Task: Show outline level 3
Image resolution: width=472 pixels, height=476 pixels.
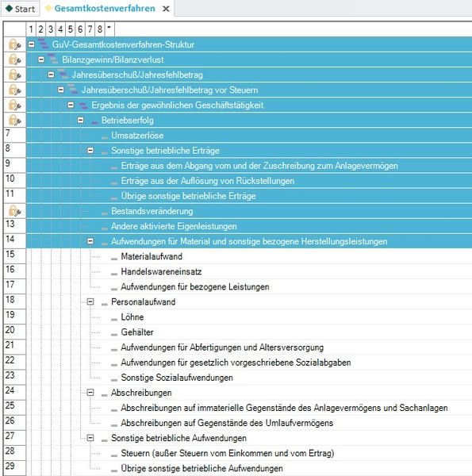Action: click(51, 29)
